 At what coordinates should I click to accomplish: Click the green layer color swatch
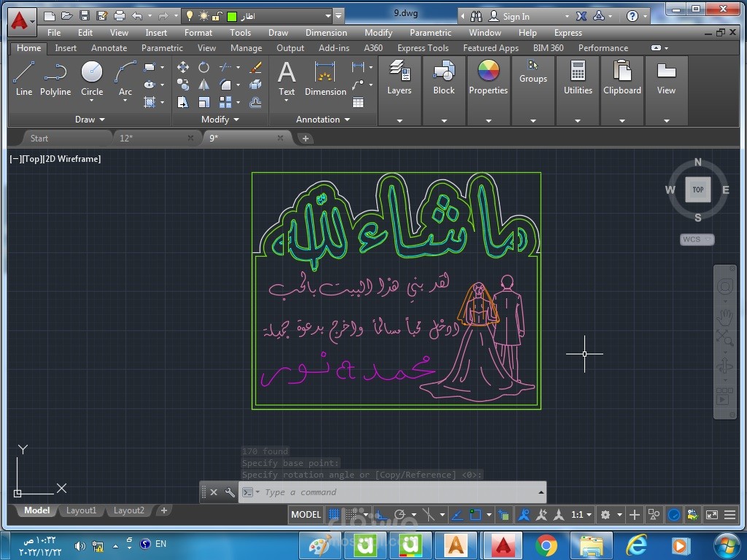point(232,17)
